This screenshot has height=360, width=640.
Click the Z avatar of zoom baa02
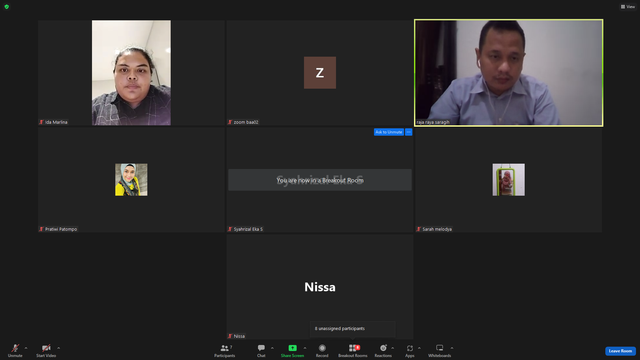coord(320,73)
